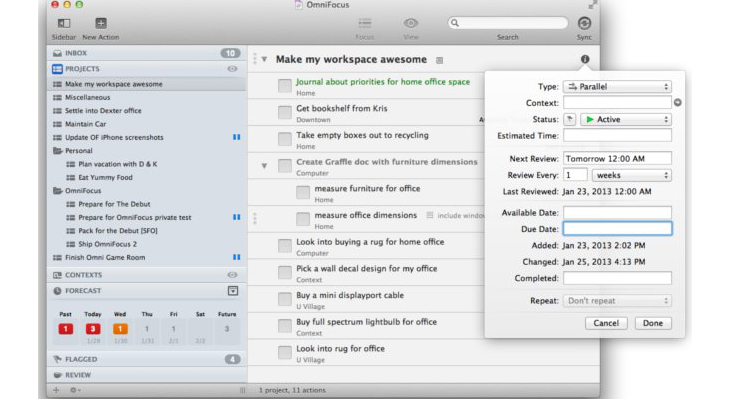
Task: Check off Journal about priorities task
Action: pyautogui.click(x=284, y=86)
